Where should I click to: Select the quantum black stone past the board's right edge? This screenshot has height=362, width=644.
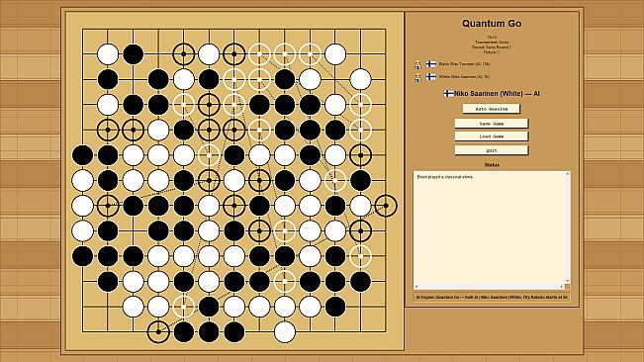(386, 206)
